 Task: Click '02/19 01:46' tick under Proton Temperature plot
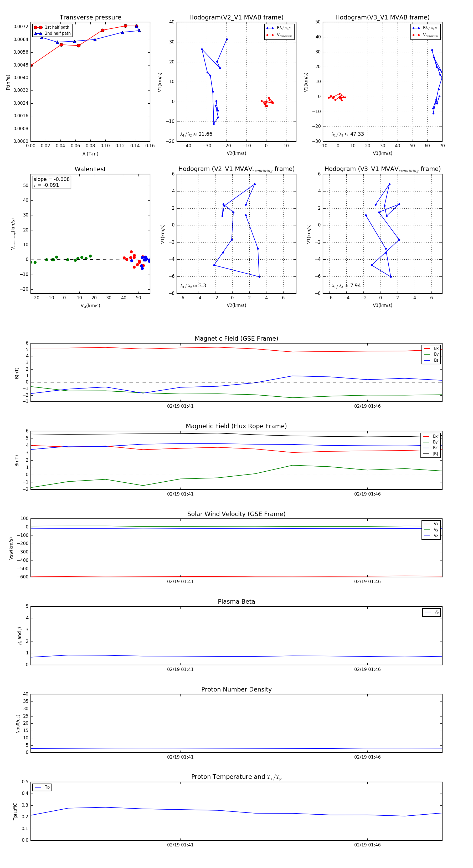[x=367, y=845]
